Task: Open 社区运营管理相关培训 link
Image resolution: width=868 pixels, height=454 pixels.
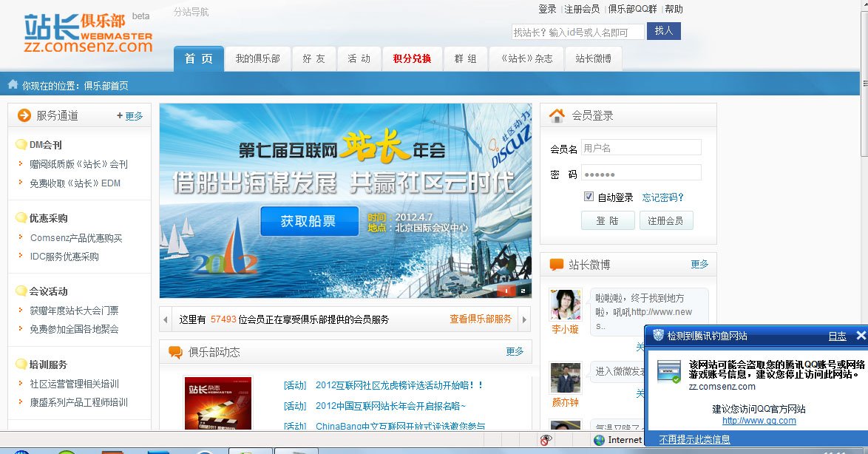Action: point(74,384)
